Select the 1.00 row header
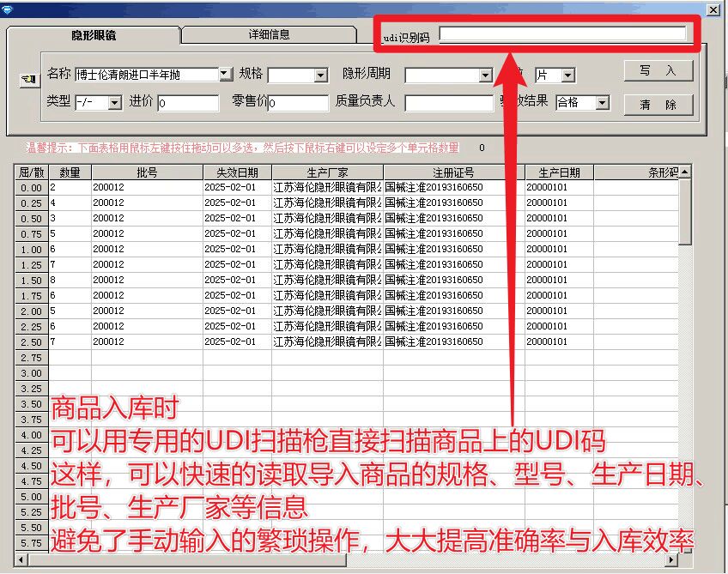The height and width of the screenshot is (574, 728). (x=32, y=250)
